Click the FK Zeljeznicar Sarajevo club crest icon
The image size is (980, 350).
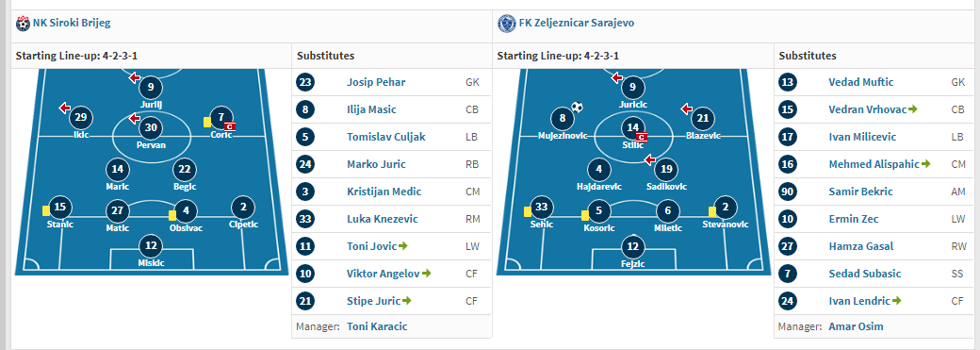[504, 24]
